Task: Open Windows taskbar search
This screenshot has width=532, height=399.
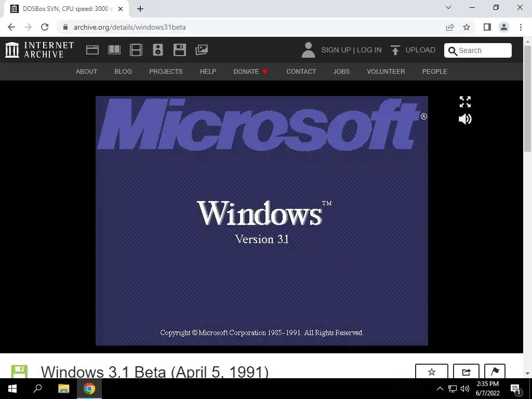Action: click(37, 389)
